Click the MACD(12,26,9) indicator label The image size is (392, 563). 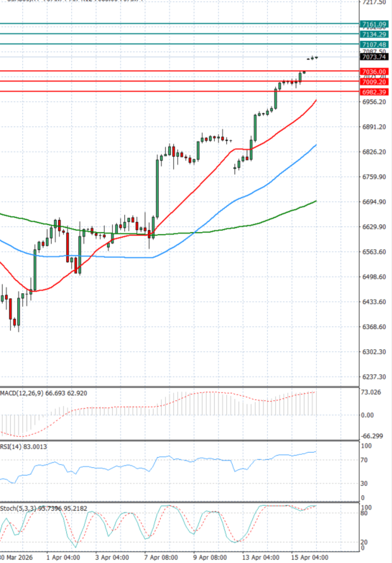click(22, 393)
